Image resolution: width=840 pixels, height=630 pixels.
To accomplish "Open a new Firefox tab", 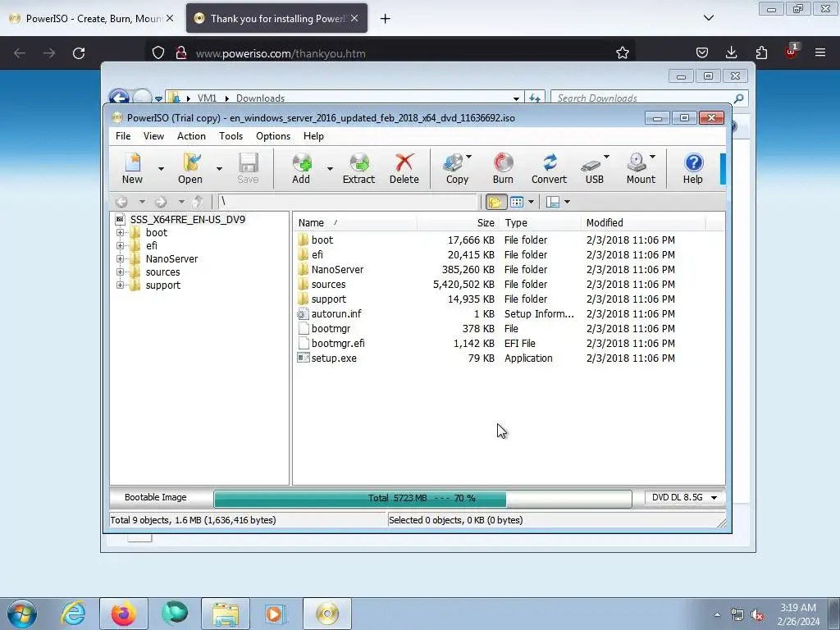I will coord(385,19).
